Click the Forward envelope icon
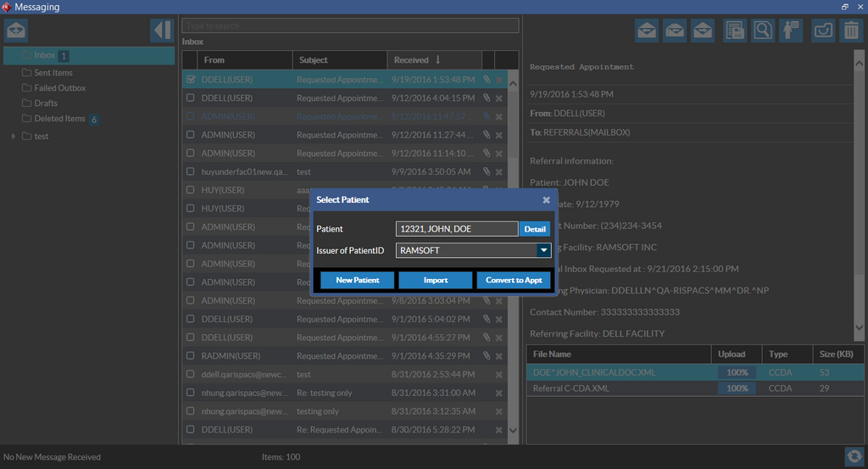The image size is (868, 469). pyautogui.click(x=702, y=31)
